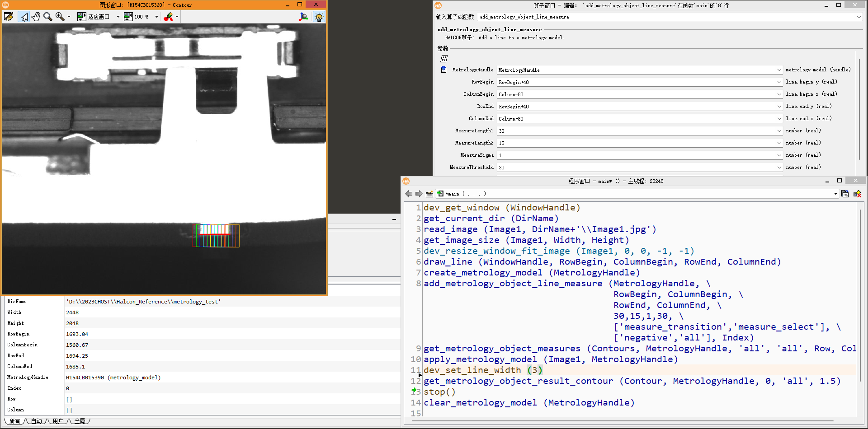Activate the hand pan tool
Image resolution: width=868 pixels, height=429 pixels.
36,17
